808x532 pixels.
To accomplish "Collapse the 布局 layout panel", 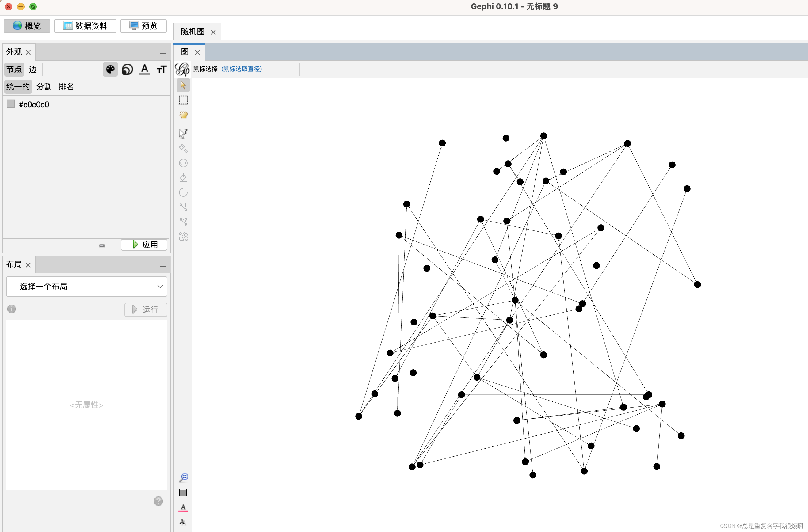I will point(163,266).
